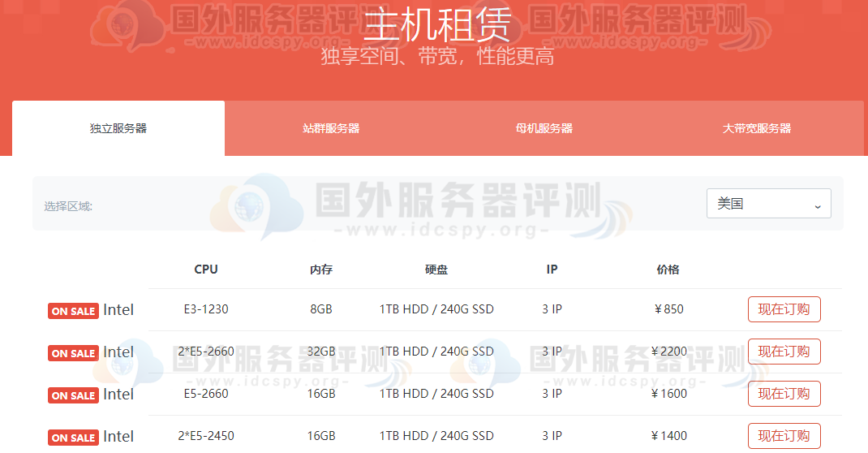868x453 pixels.
Task: Click the 主机租赁 page heading
Action: pyautogui.click(x=436, y=26)
